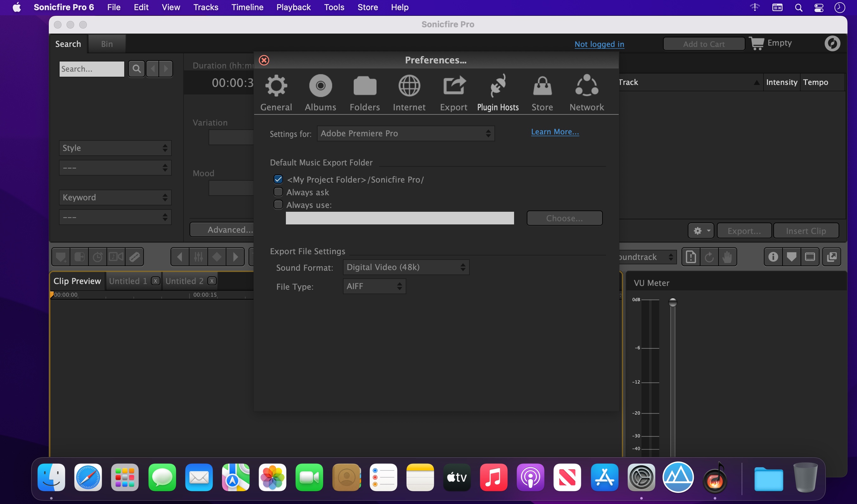The image size is (857, 504).
Task: Open the File Type AIFF dropdown
Action: 374,286
